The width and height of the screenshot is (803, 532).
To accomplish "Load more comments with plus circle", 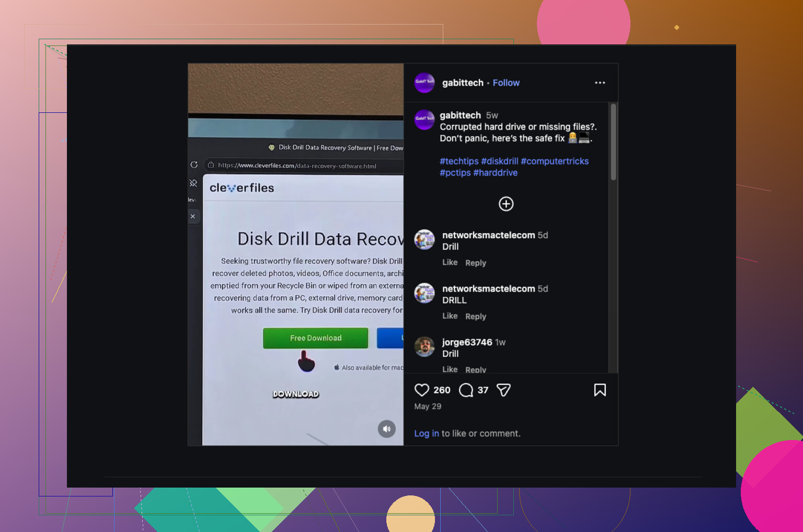I will (506, 204).
